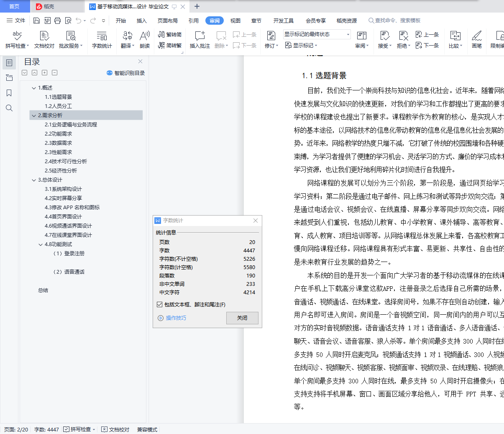Click the promote level plus icon in 目录
This screenshot has width=504, height=434.
tap(44, 73)
